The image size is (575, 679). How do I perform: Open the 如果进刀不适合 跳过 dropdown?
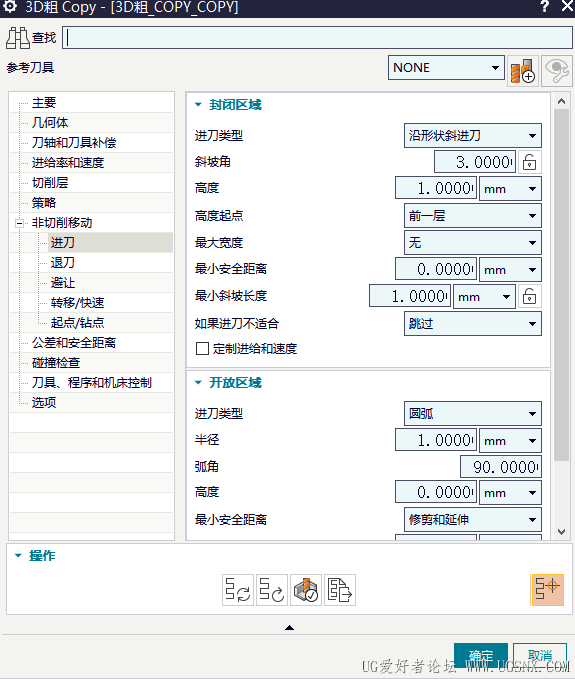coord(472,323)
